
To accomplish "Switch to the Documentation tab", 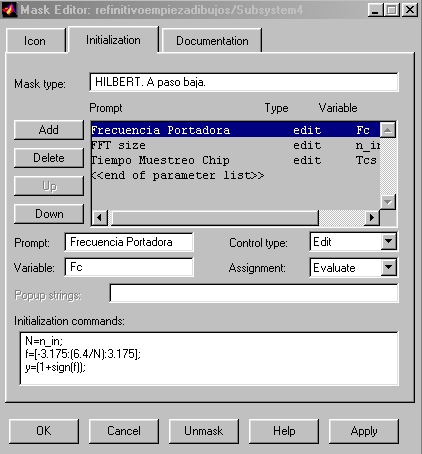I will (x=212, y=41).
